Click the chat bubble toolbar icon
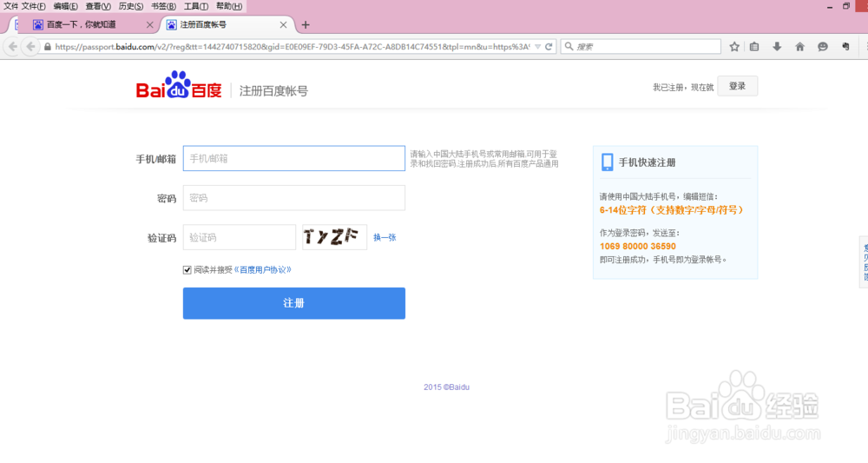 pyautogui.click(x=823, y=47)
